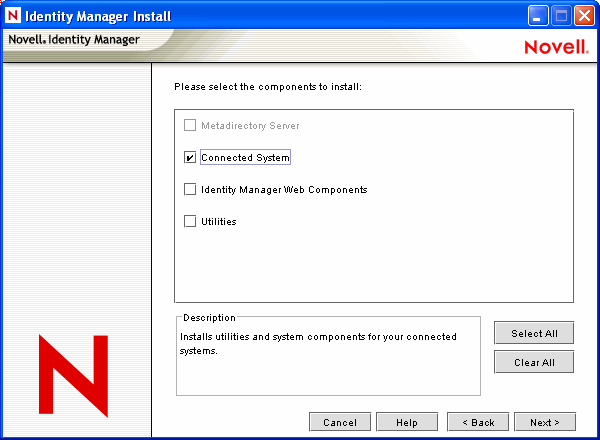Screen dimensions: 600x440
Task: Click the Novell N icon in title bar
Action: (x=13, y=15)
